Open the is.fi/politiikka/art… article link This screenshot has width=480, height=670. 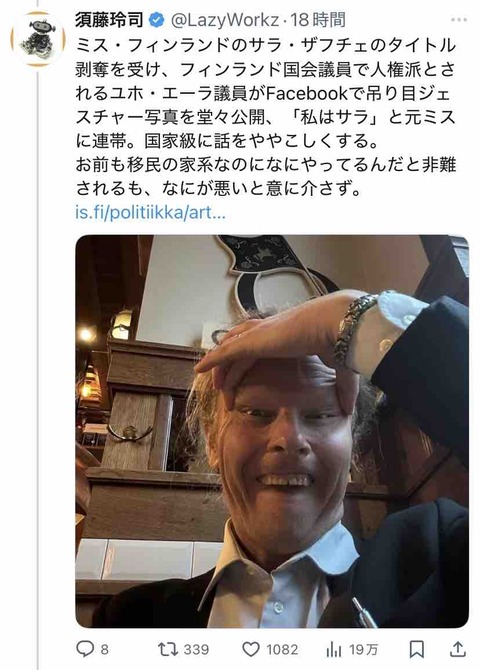coord(150,212)
